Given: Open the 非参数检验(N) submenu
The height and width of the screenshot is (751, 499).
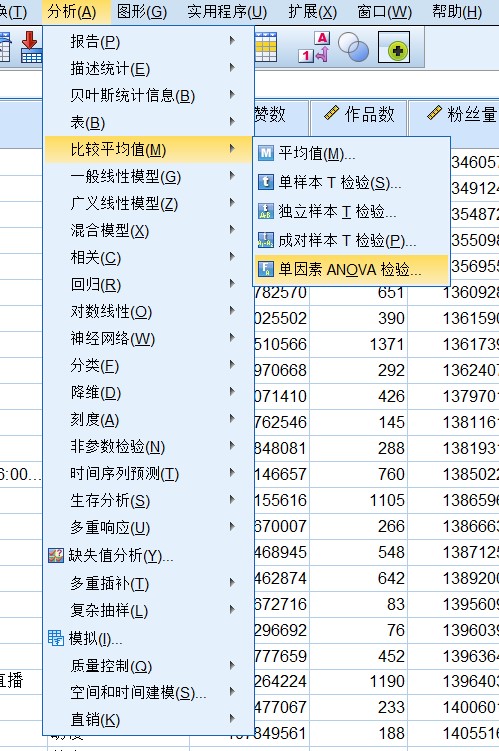Looking at the screenshot, I should 149,446.
